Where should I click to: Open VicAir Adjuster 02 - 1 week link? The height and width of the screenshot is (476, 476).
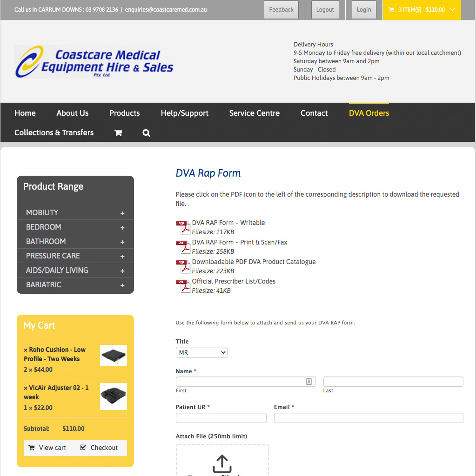point(56,392)
